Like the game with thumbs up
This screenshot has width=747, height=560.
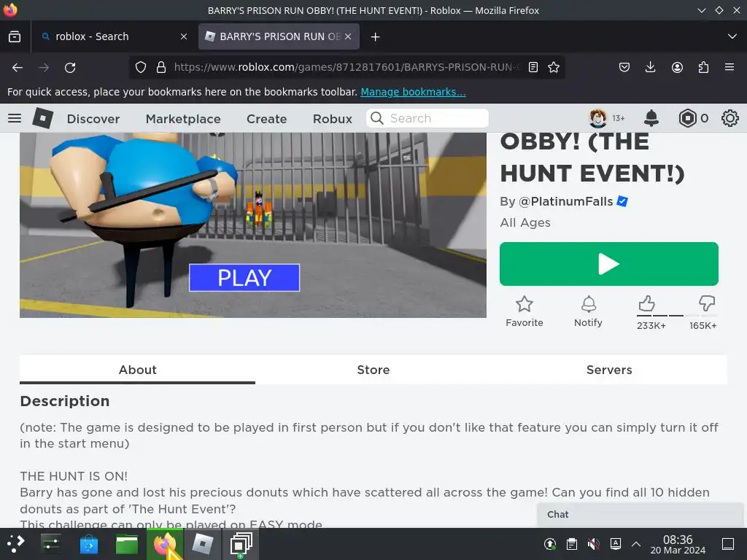pos(646,303)
